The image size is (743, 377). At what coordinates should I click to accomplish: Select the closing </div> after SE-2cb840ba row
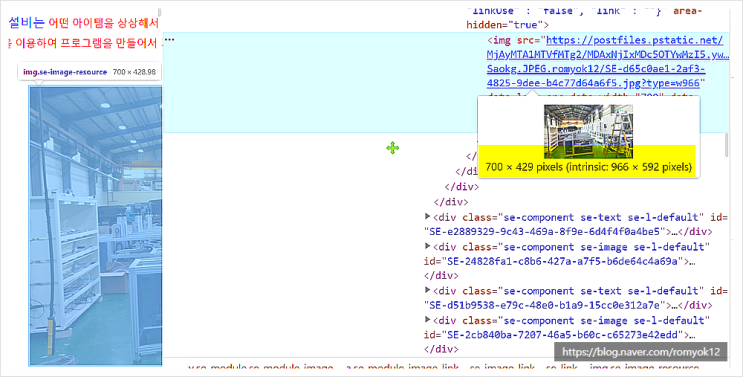(x=441, y=349)
